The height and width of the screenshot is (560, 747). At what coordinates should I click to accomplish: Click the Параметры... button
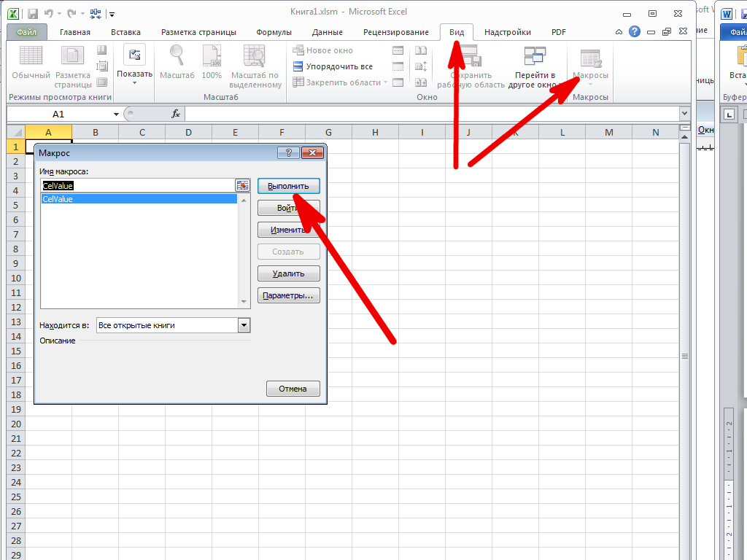click(x=289, y=295)
